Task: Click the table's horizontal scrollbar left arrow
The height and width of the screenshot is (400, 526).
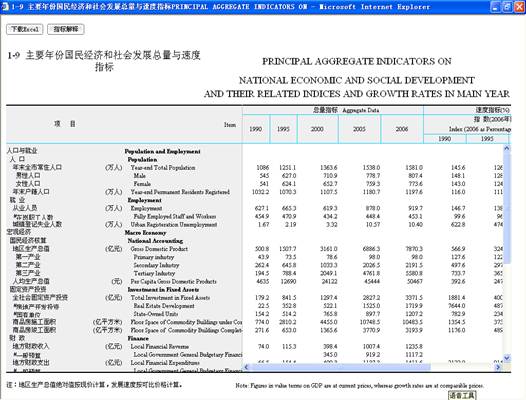Action: [247, 367]
